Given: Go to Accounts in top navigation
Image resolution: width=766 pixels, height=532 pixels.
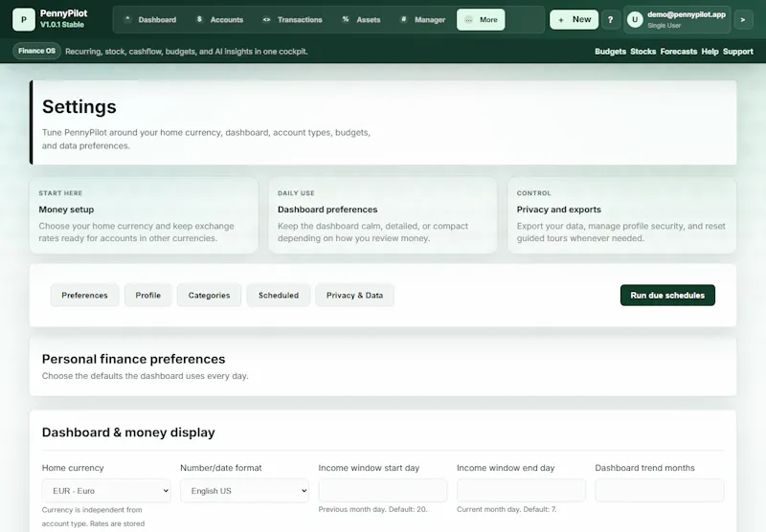Looking at the screenshot, I should tap(220, 19).
